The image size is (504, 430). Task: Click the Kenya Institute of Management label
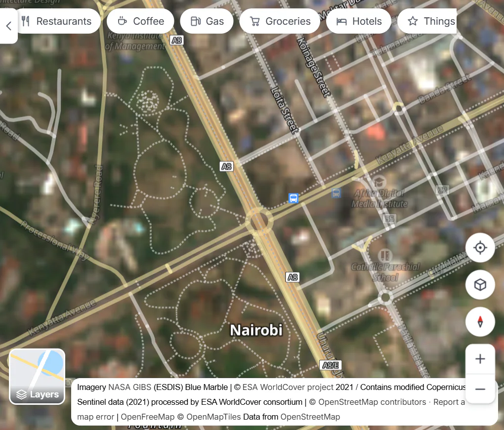pos(135,41)
